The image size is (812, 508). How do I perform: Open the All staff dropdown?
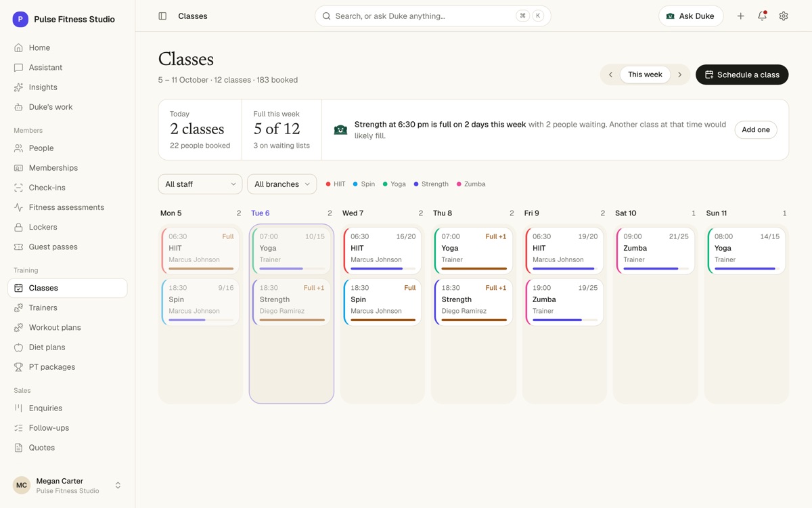tap(200, 184)
